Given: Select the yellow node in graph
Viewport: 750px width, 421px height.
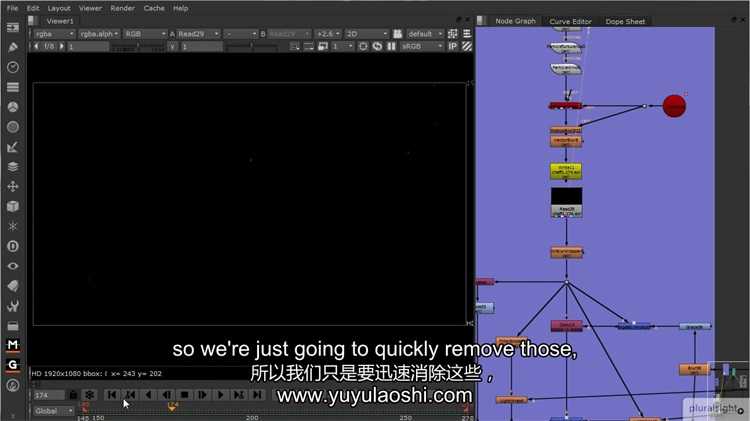Looking at the screenshot, I should tap(566, 171).
